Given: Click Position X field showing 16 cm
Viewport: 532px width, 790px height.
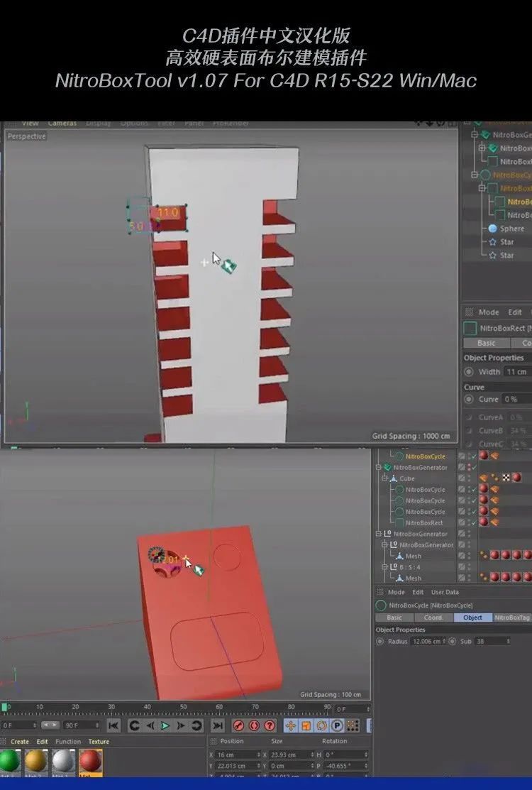Looking at the screenshot, I should coord(238,755).
